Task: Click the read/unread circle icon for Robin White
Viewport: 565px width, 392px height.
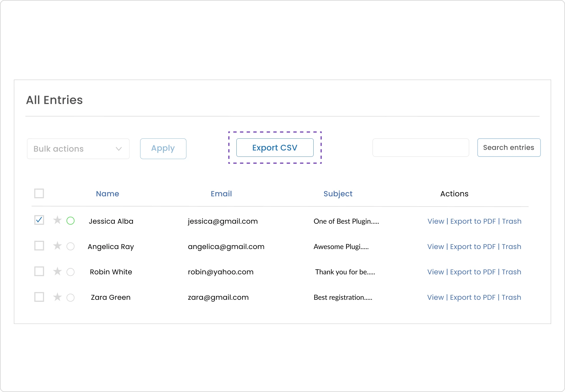Action: [70, 272]
